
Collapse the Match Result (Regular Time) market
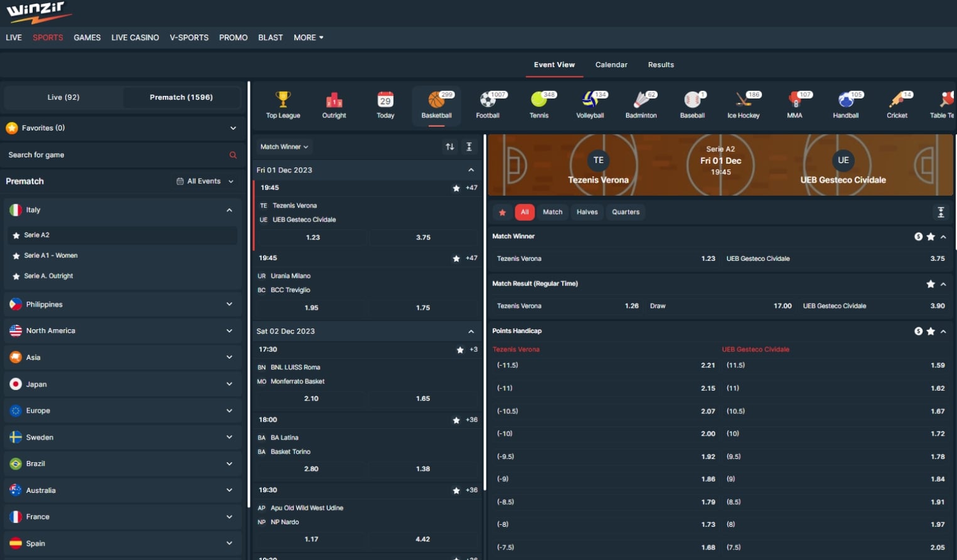coord(943,284)
